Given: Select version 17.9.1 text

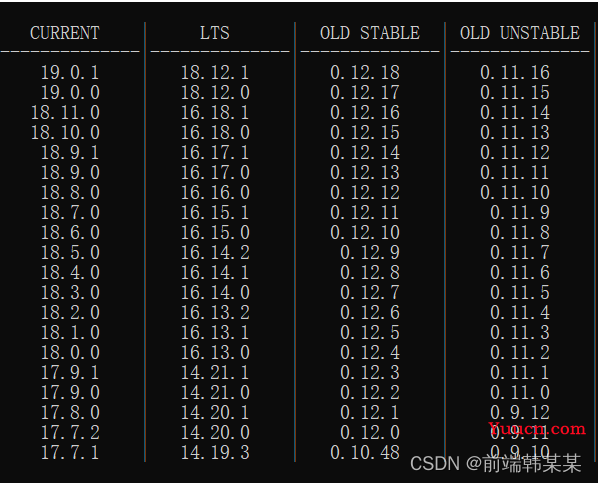Looking at the screenshot, I should (x=70, y=372).
